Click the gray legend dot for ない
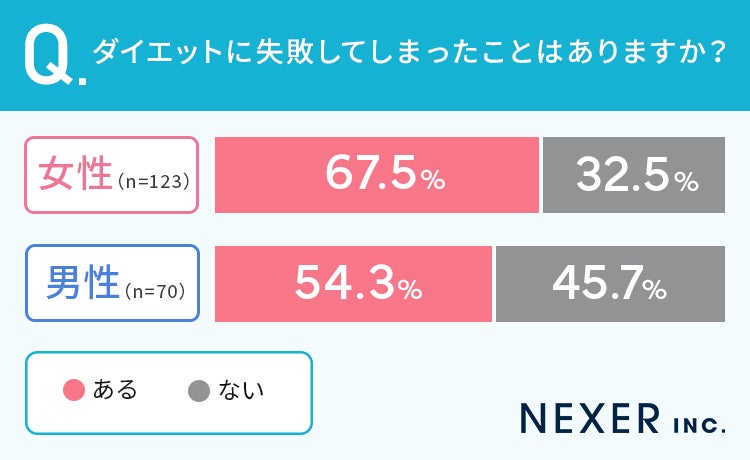This screenshot has height=460, width=750. click(x=198, y=390)
